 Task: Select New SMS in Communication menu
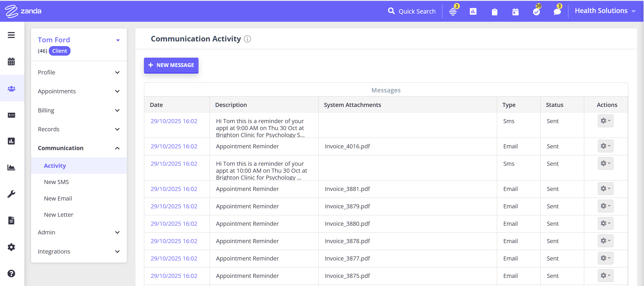tap(56, 182)
